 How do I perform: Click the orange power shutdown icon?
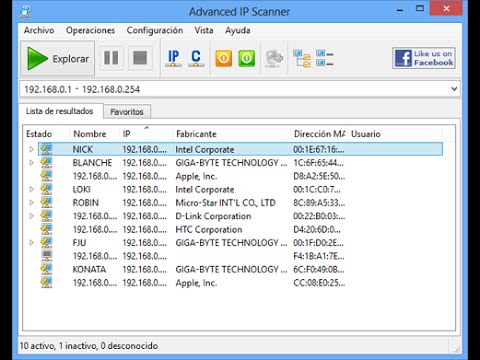(224, 58)
